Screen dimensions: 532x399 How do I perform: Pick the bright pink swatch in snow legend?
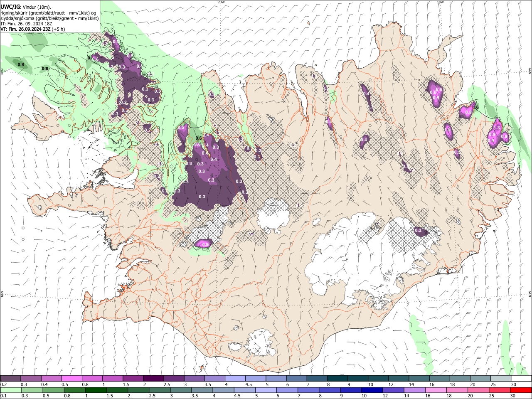[71, 379]
